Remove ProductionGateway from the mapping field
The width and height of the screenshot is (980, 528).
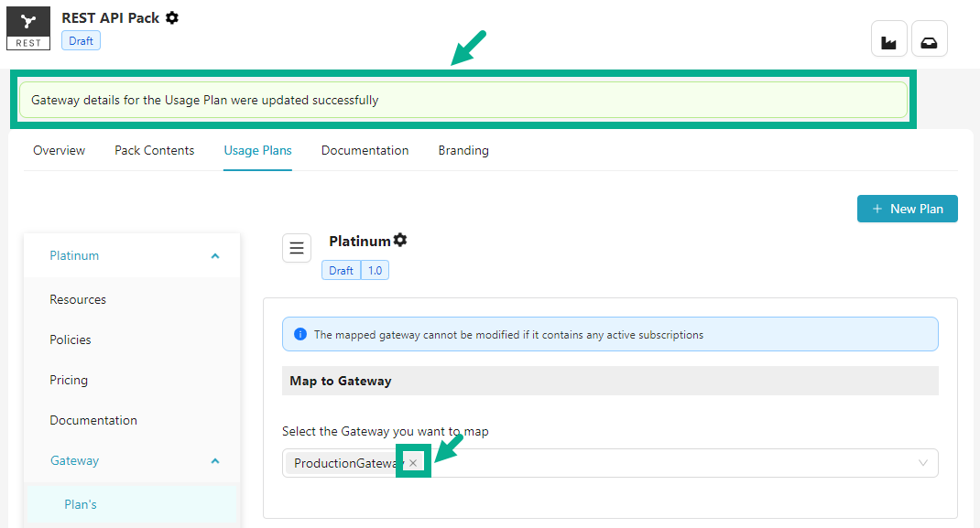pos(412,462)
